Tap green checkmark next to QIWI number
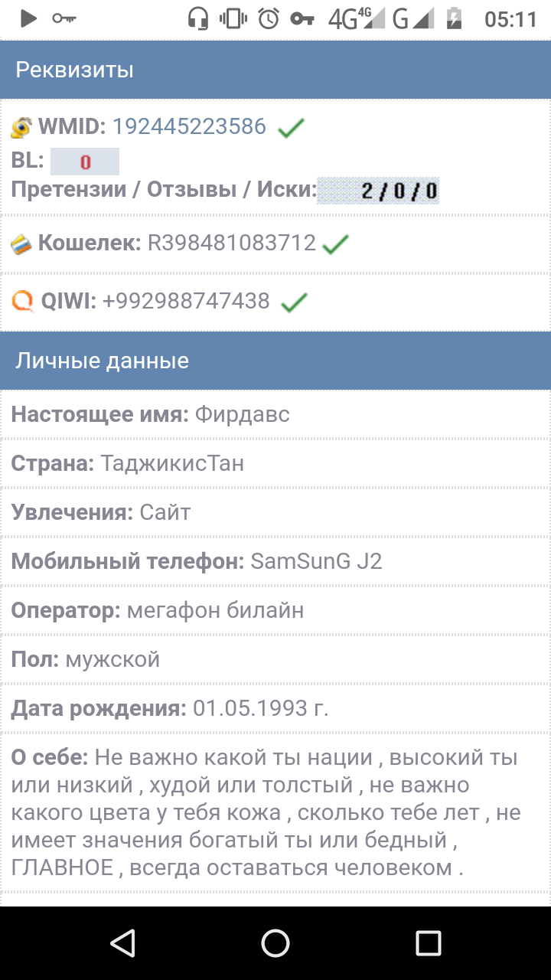 click(x=294, y=302)
